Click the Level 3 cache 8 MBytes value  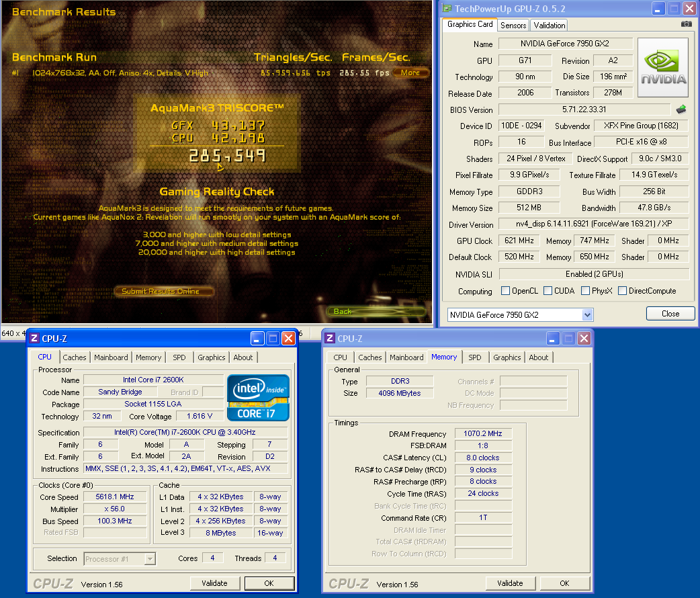point(221,533)
